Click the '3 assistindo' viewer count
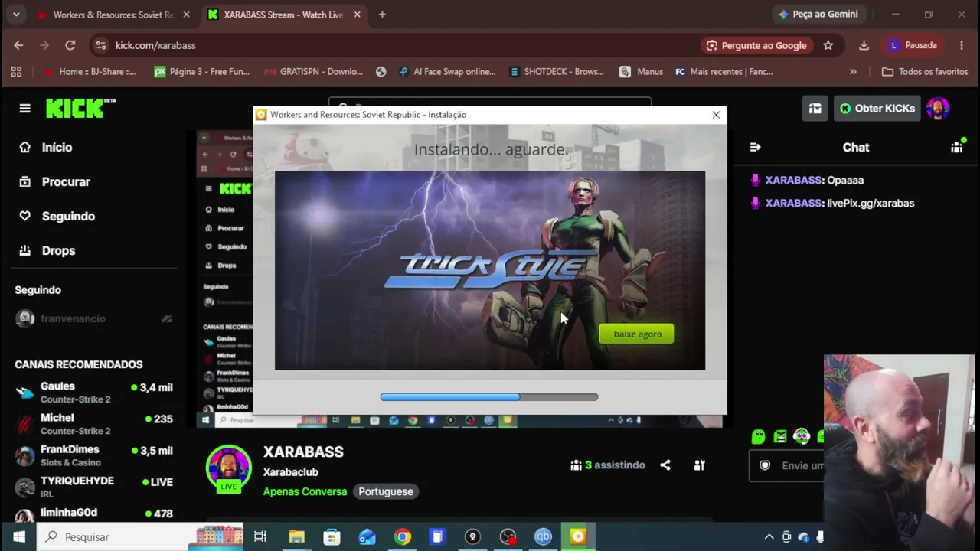The image size is (980, 551). (x=608, y=465)
